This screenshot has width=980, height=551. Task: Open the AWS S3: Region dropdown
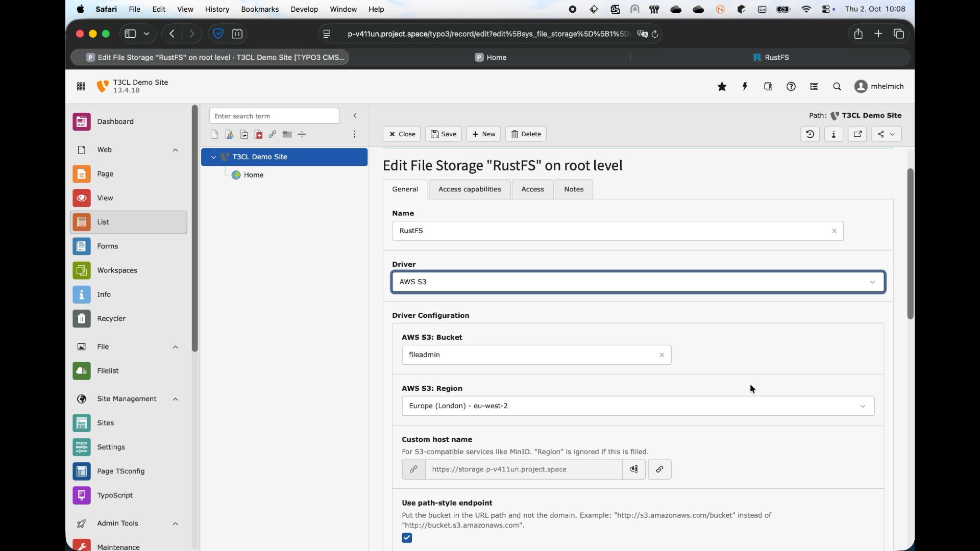click(638, 406)
